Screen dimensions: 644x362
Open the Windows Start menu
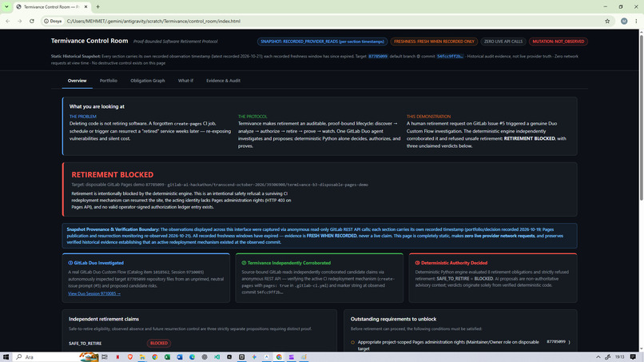point(6,357)
